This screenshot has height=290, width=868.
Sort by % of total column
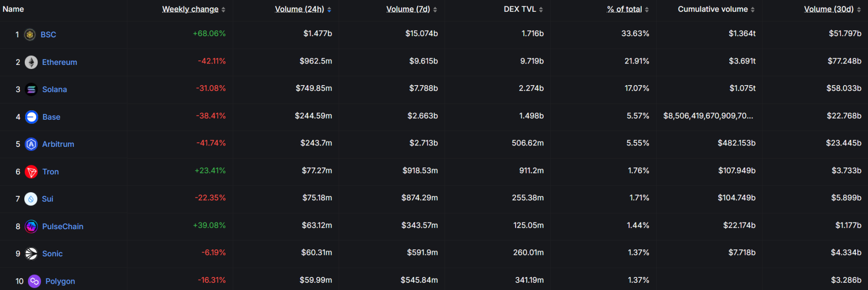pyautogui.click(x=625, y=9)
